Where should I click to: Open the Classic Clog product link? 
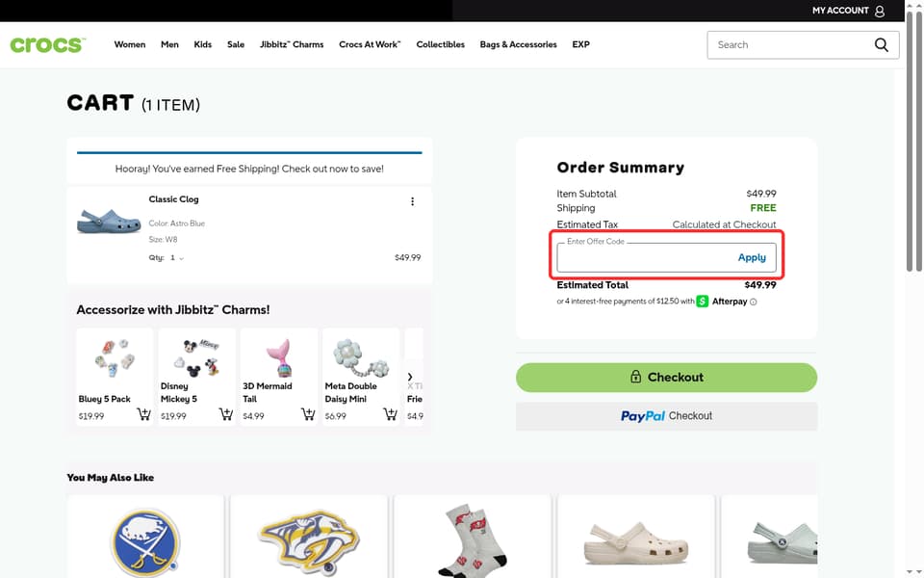point(174,199)
